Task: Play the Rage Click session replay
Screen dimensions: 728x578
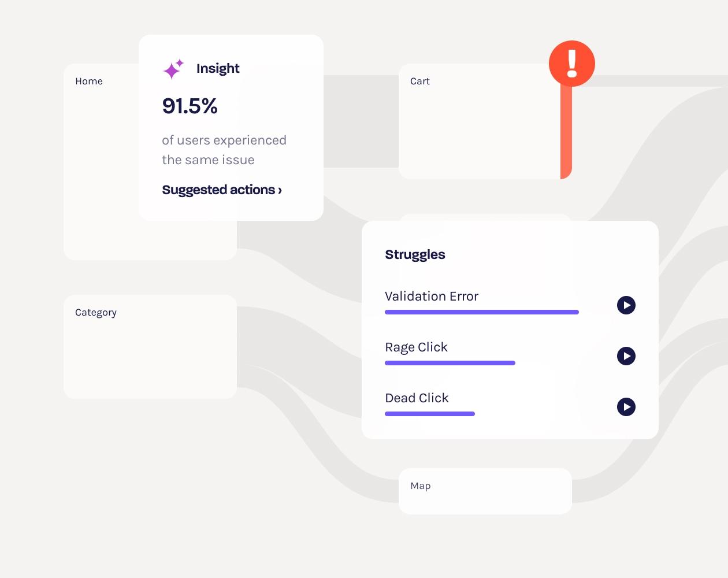Action: (626, 356)
